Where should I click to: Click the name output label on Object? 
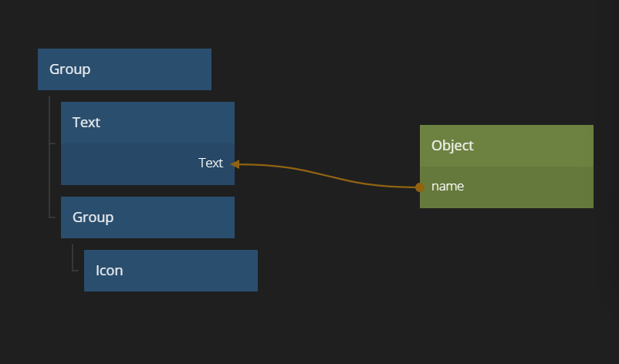click(448, 187)
